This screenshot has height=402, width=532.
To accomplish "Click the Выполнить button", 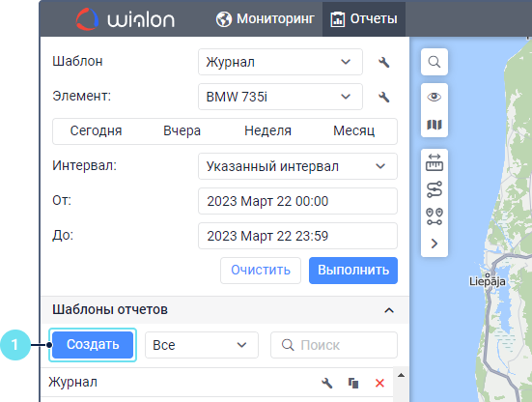I will 353,271.
